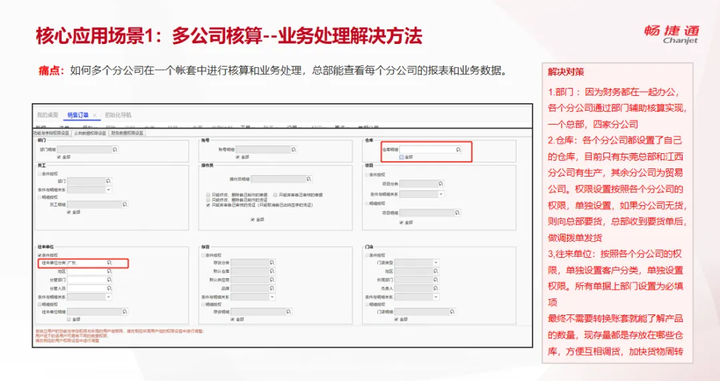Open 地区 lookup in 门店 section

(436, 271)
